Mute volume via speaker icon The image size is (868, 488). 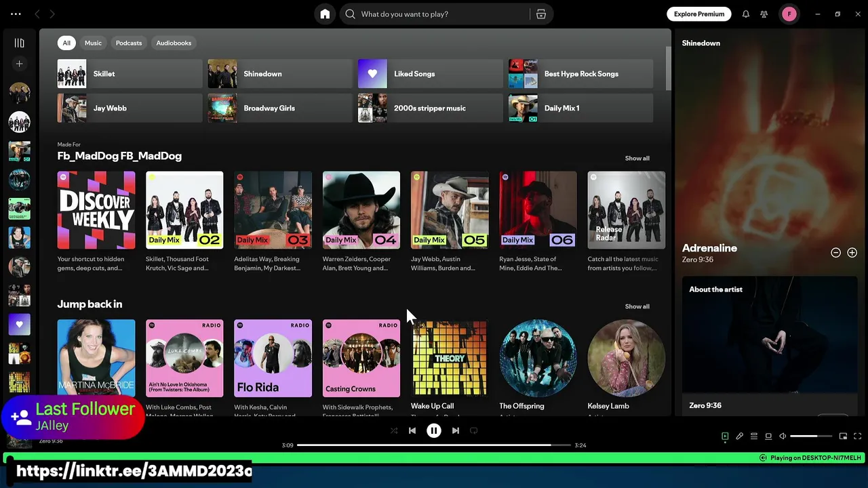pyautogui.click(x=783, y=436)
